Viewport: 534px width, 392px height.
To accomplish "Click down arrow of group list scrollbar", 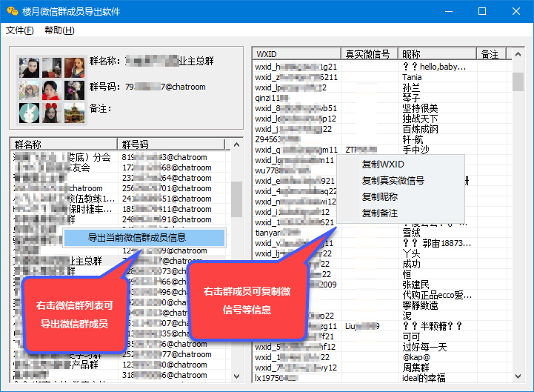I will [x=236, y=376].
